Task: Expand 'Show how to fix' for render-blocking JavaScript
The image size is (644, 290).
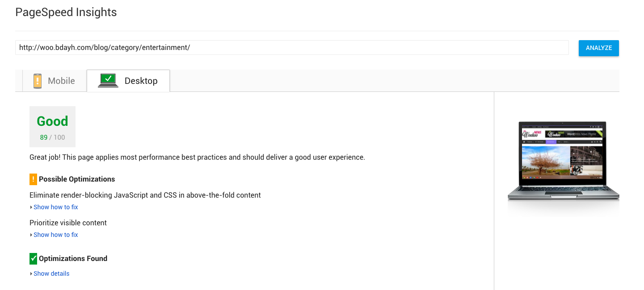Action: coord(55,207)
